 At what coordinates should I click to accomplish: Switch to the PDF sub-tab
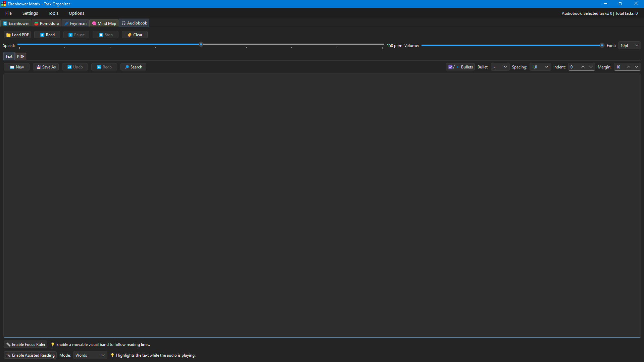(20, 56)
